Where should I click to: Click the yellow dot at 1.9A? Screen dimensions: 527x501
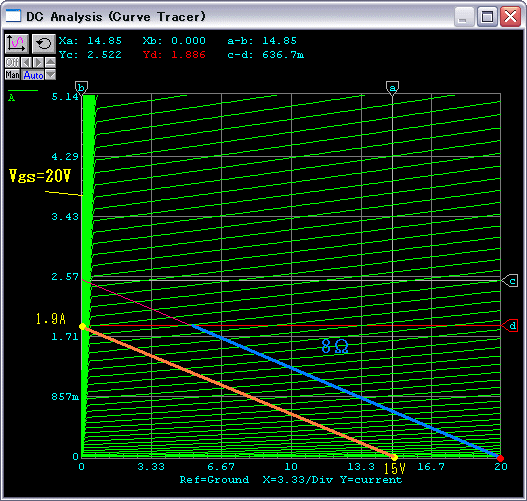click(82, 327)
